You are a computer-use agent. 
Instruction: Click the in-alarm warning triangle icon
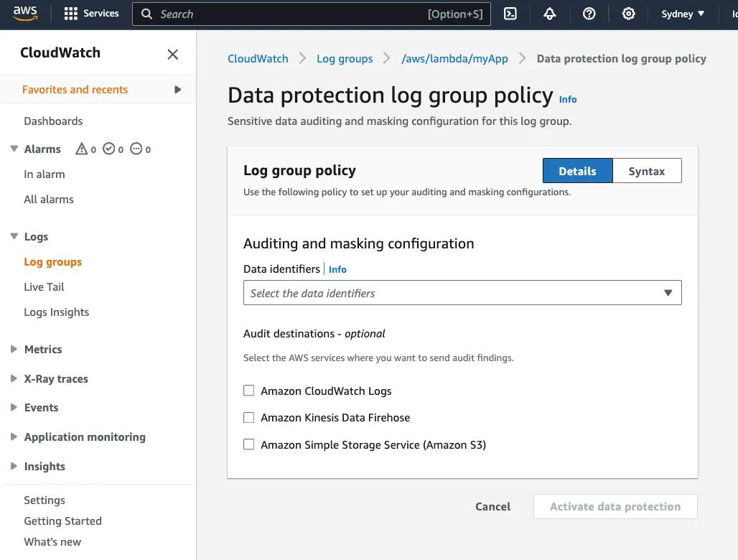pos(81,149)
